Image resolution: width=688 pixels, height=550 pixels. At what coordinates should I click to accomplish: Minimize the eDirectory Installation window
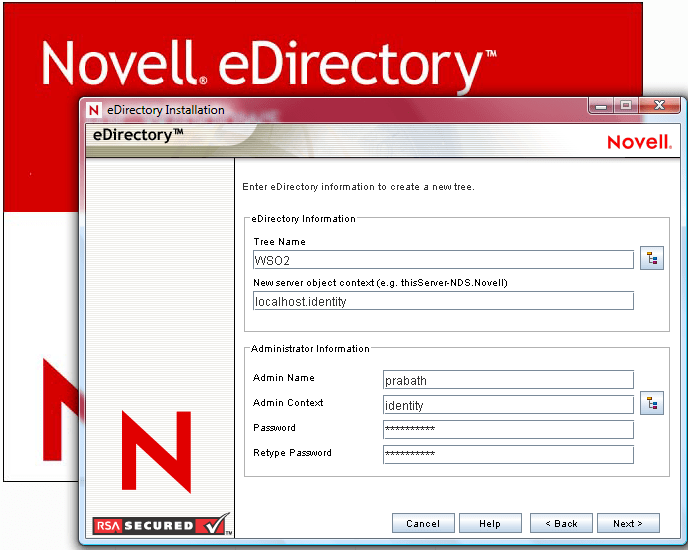[x=601, y=106]
